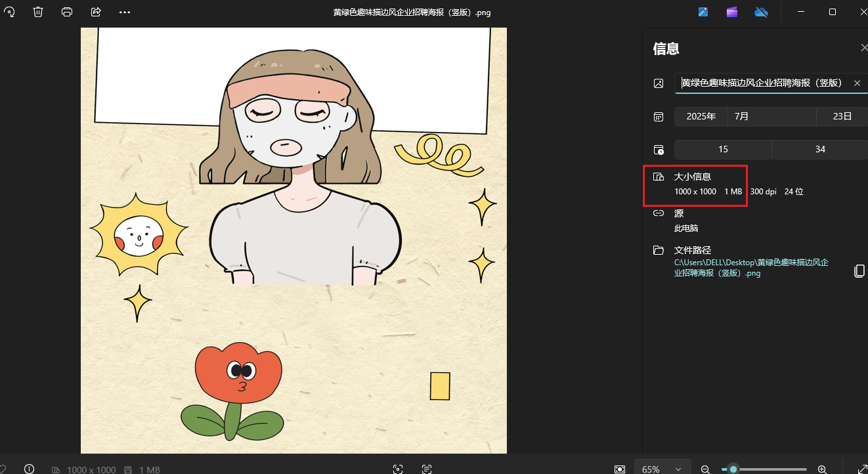Open the Clipchamp video icon
Image resolution: width=868 pixels, height=474 pixels.
732,12
